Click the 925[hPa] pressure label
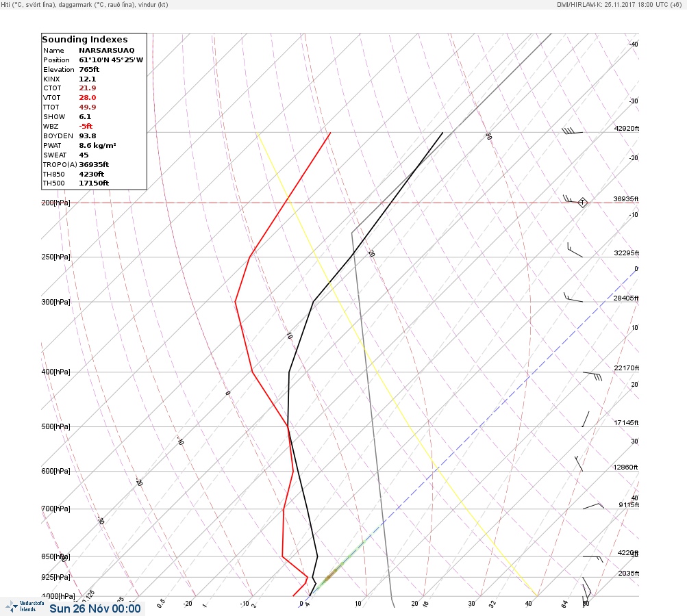The width and height of the screenshot is (687, 616). coord(55,577)
